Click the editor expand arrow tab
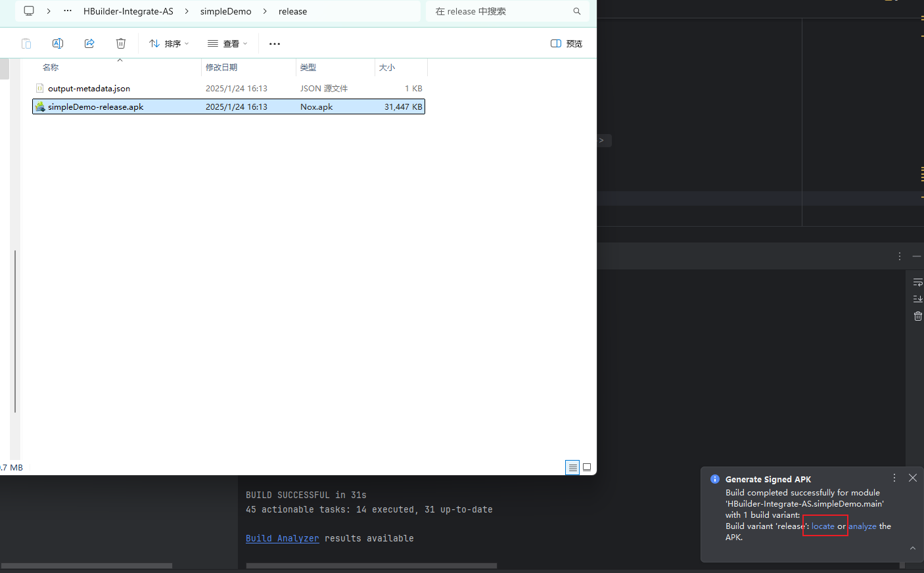The image size is (924, 573). (x=605, y=141)
